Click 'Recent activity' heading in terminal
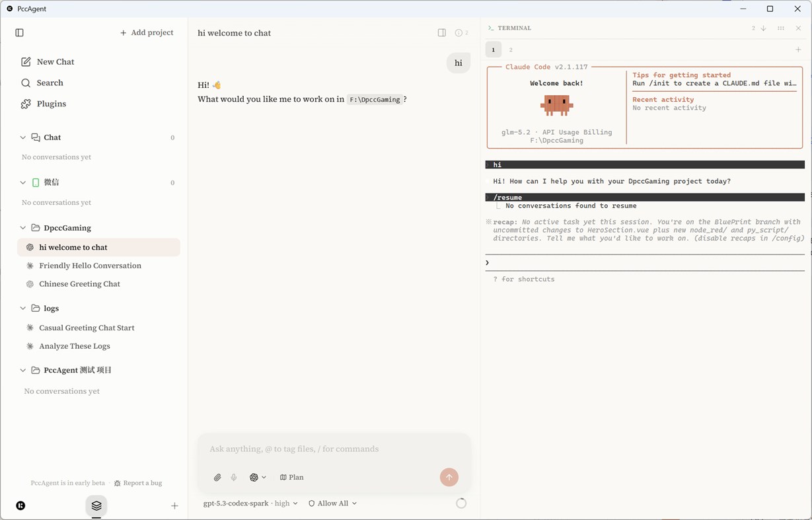 tap(663, 100)
